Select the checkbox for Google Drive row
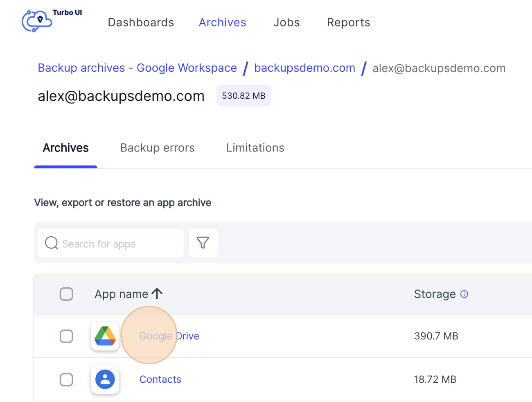 (66, 336)
